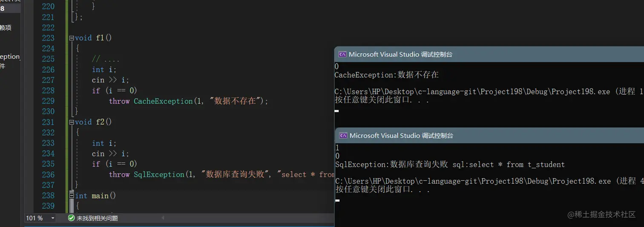Click the green check no-issues icon
The height and width of the screenshot is (227, 644).
(71, 218)
